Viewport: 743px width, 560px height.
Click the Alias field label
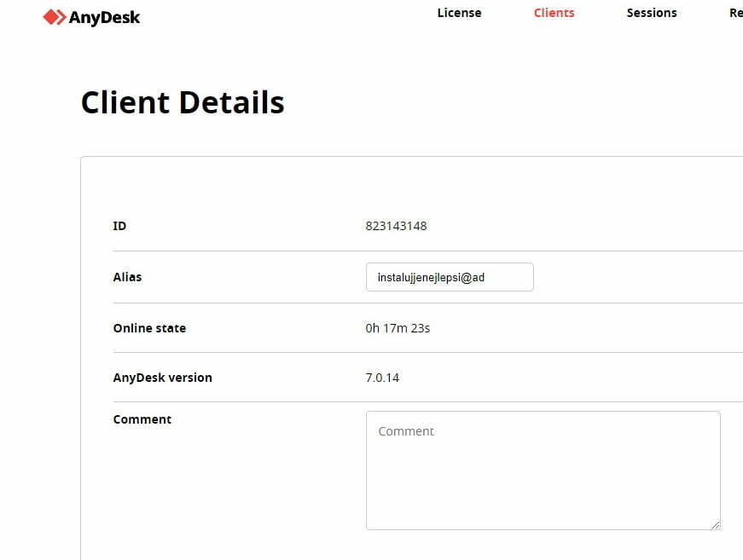click(128, 277)
